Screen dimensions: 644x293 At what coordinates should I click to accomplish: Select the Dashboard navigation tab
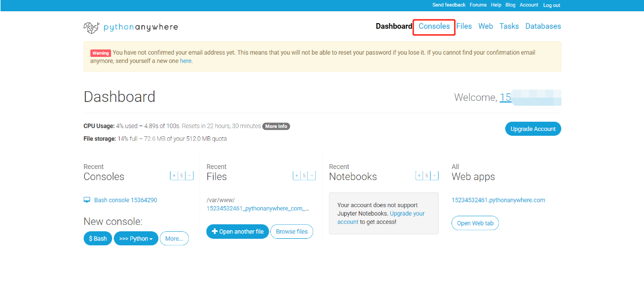coord(394,26)
